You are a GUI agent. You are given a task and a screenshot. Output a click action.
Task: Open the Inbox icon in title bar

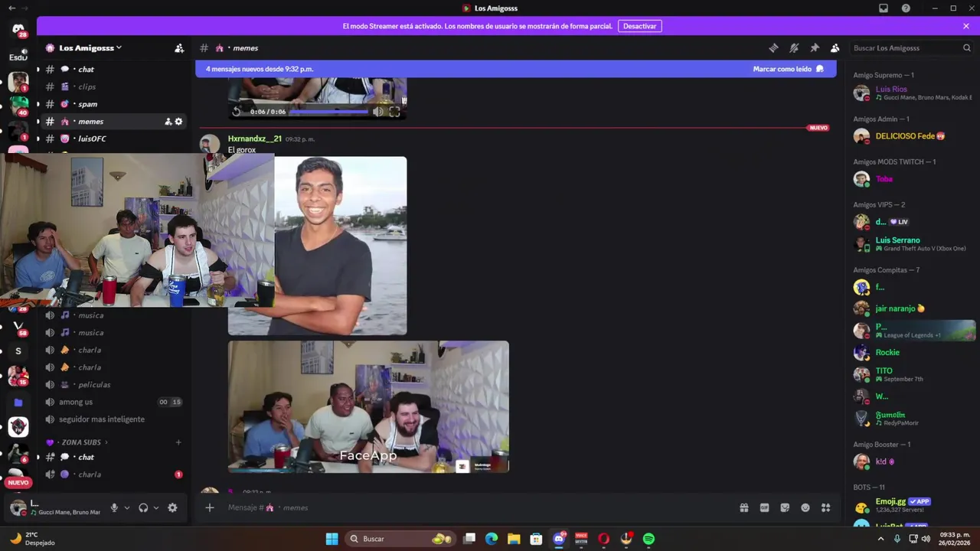884,8
